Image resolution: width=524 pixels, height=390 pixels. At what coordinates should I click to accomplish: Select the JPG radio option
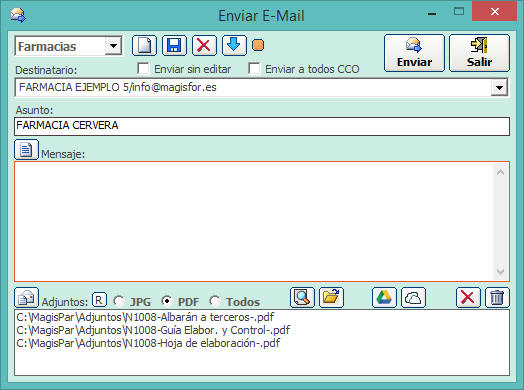point(119,301)
